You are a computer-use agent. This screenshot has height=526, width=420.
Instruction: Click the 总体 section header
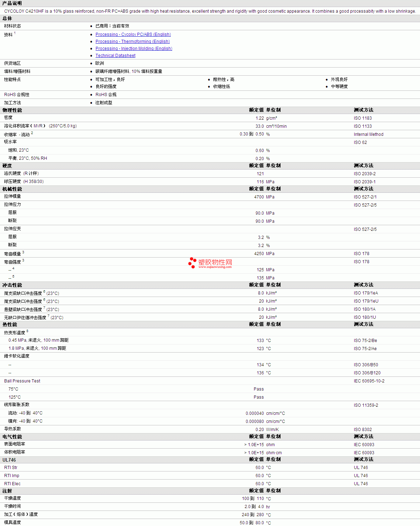click(x=7, y=18)
